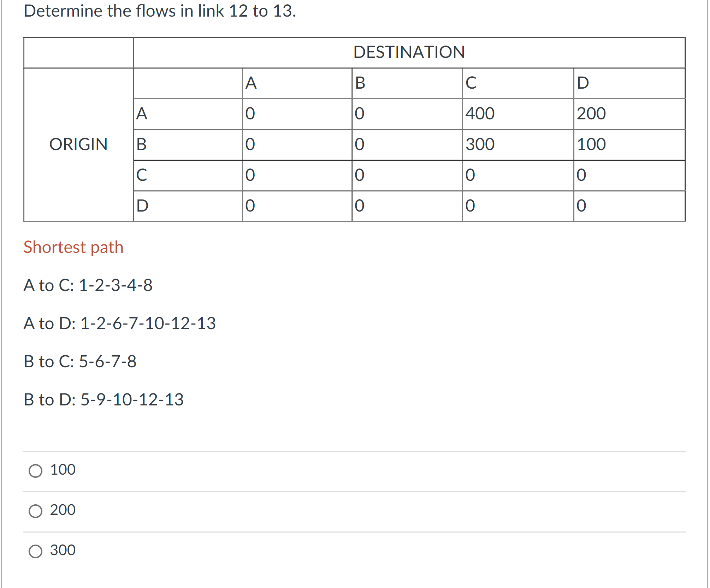Image resolution: width=710 pixels, height=588 pixels.
Task: Click the destination column header A
Action: 250,83
